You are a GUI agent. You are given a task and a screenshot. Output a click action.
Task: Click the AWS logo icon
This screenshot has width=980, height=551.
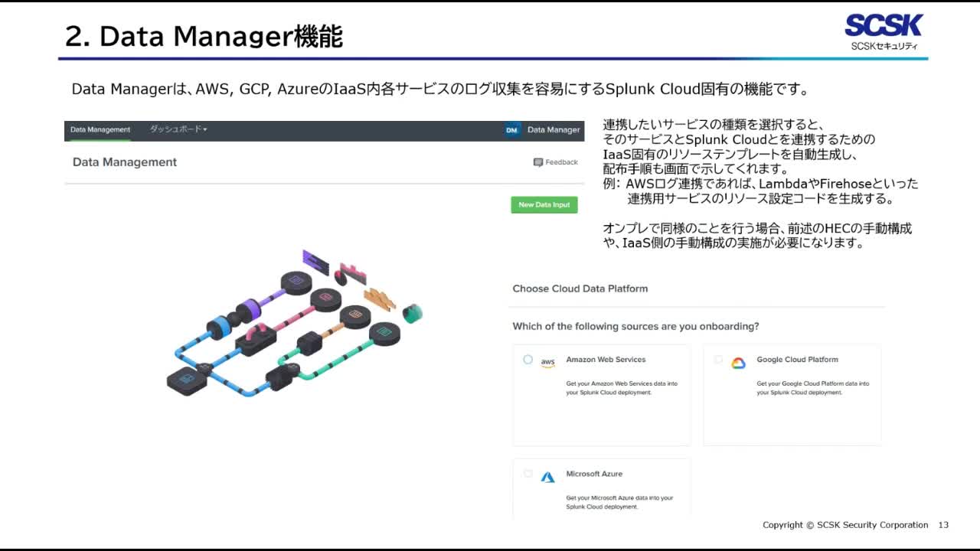[x=547, y=363]
